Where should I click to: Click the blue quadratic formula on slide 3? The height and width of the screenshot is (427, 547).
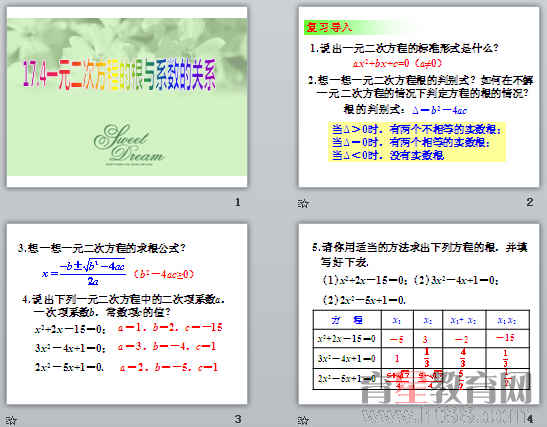pos(84,272)
